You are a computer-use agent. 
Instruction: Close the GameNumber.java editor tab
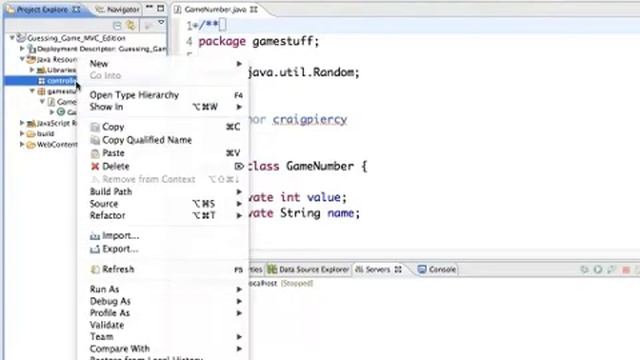tap(253, 9)
